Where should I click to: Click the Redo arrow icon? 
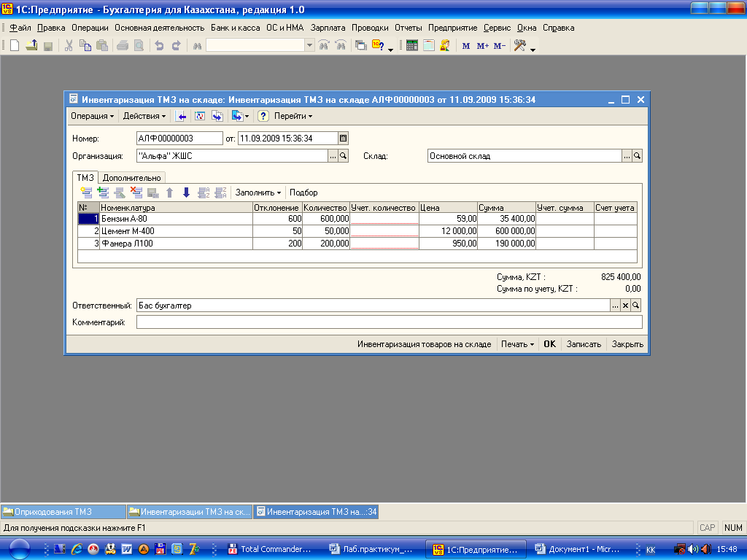177,46
